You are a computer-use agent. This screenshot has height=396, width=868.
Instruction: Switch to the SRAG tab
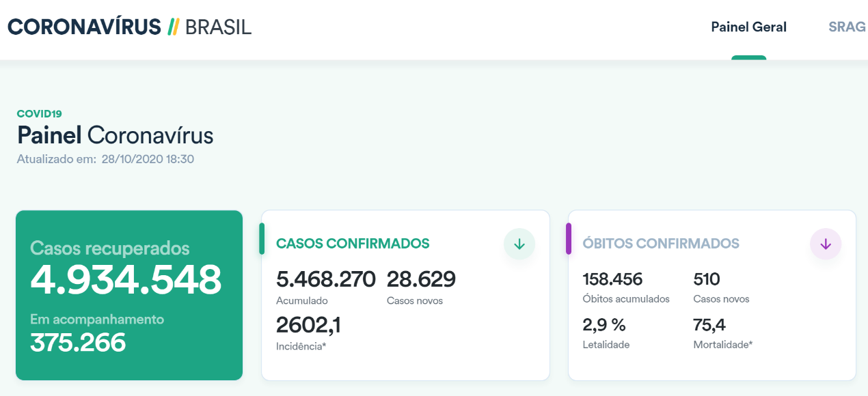coord(847,27)
